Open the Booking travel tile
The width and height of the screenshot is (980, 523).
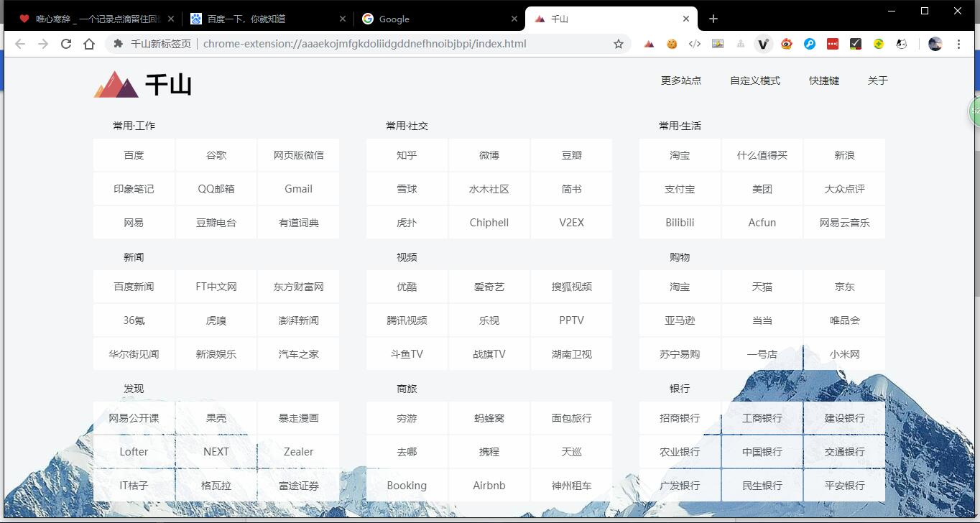coord(407,486)
